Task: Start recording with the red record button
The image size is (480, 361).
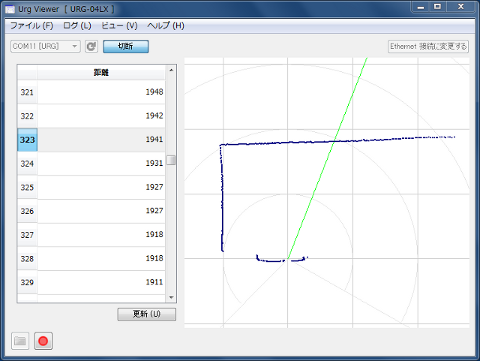Action: click(x=43, y=341)
